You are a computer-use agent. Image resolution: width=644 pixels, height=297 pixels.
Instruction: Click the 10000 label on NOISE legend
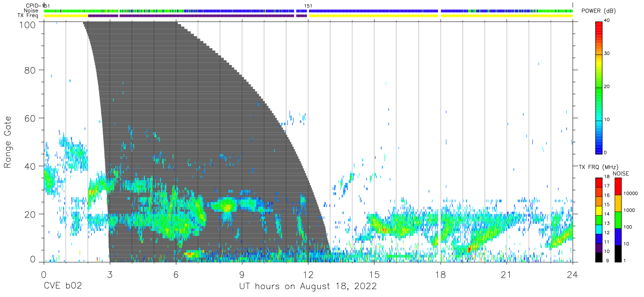[630, 194]
